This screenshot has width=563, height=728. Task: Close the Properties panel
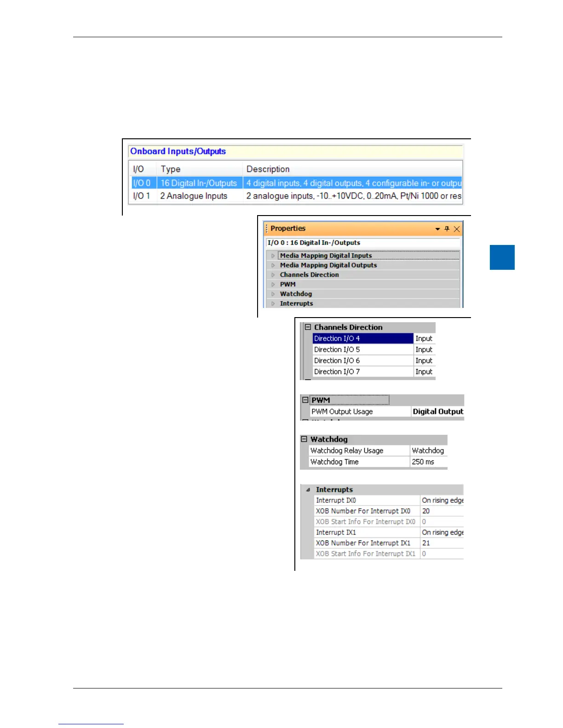coord(456,229)
